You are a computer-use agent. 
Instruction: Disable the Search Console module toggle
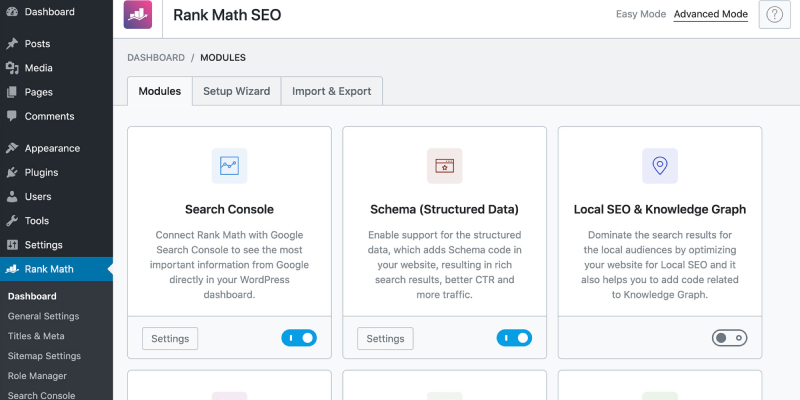click(x=299, y=338)
